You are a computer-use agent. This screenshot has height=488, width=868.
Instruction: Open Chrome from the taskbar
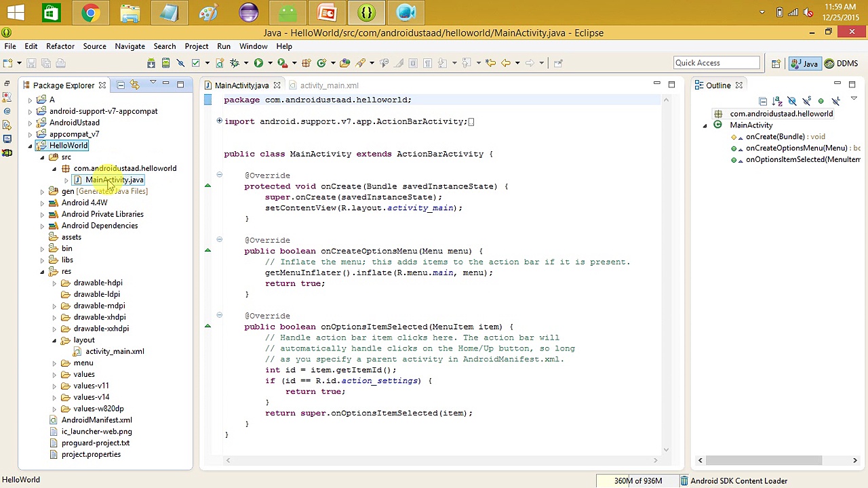(x=90, y=13)
